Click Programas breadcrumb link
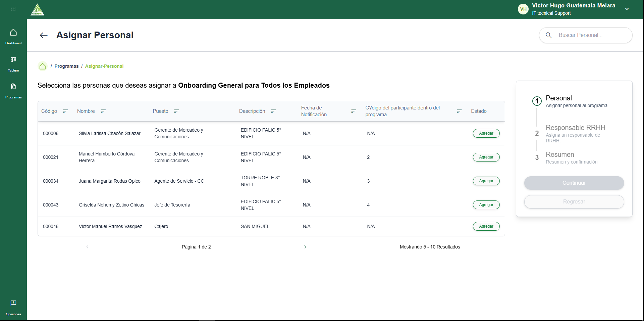Screen dimensions: 644x321 [x=66, y=66]
